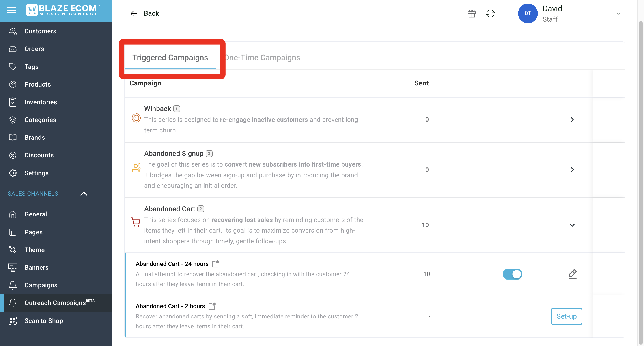Click the Set-up button
644x346 pixels.
point(566,316)
